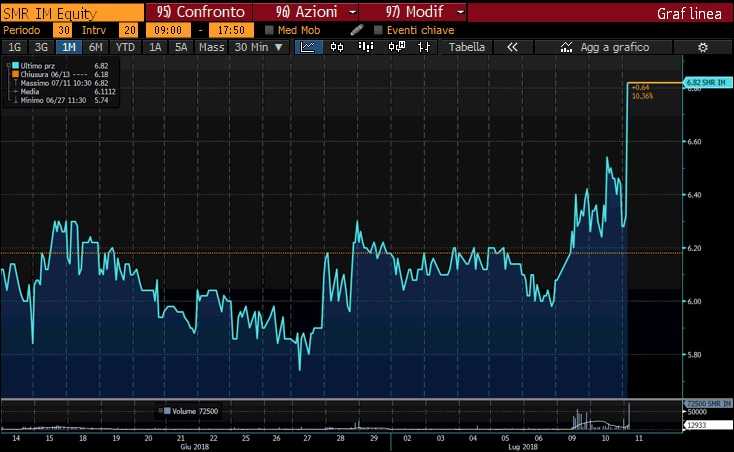The width and height of the screenshot is (734, 452).
Task: Select the line chart type icon
Action: 308,47
